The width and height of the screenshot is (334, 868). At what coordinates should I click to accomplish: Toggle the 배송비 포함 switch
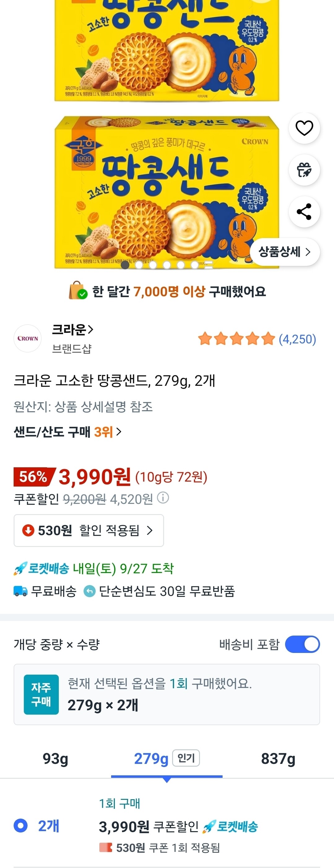click(x=302, y=644)
